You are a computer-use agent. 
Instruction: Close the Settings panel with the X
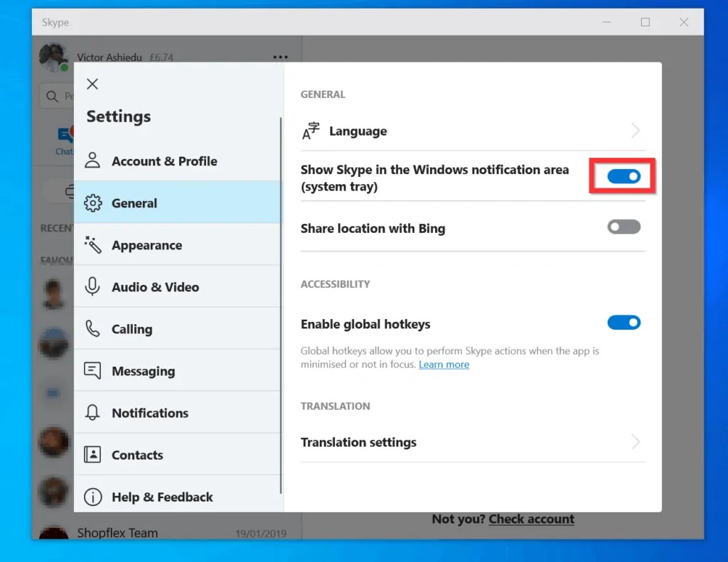coord(92,84)
